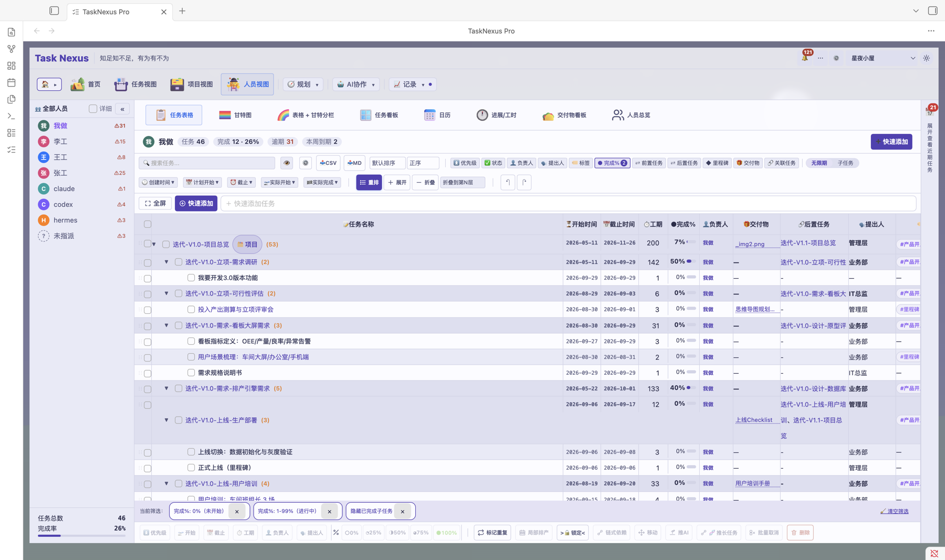Export tasks with the MD button

(x=355, y=163)
